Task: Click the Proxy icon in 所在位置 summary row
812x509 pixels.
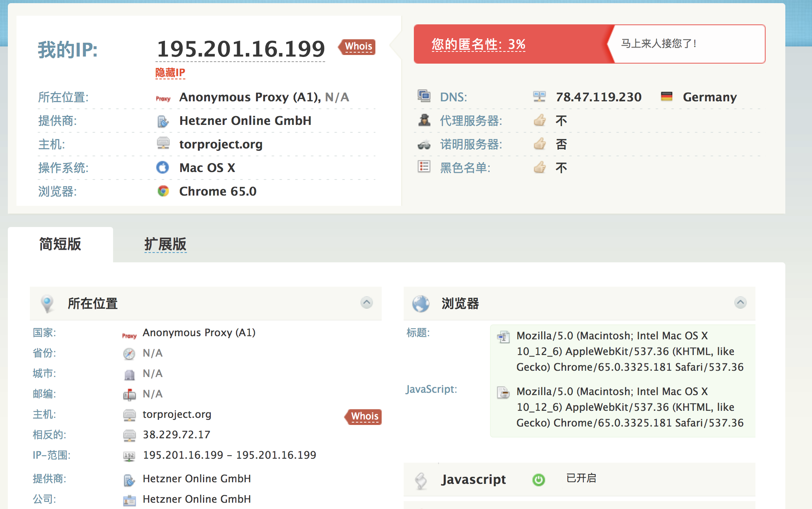Action: coord(163,99)
